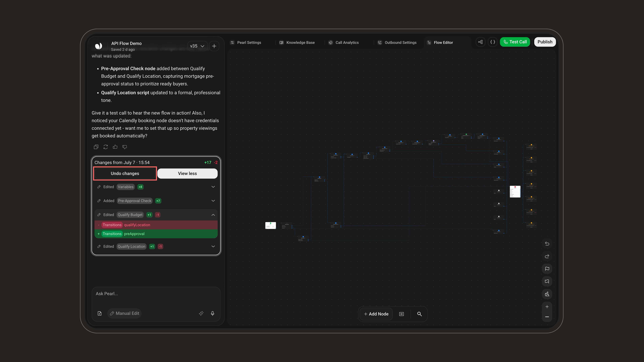
Task: Activate the microphone voice input
Action: (212, 313)
